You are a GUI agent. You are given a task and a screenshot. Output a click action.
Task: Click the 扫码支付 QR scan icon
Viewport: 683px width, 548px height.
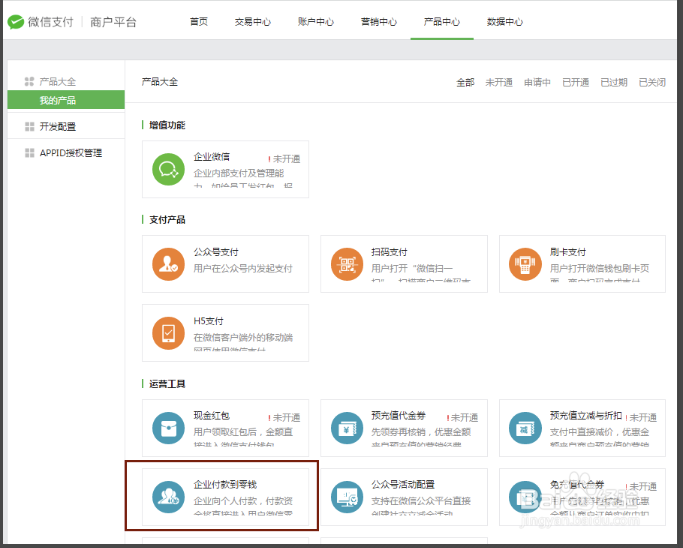click(x=347, y=264)
